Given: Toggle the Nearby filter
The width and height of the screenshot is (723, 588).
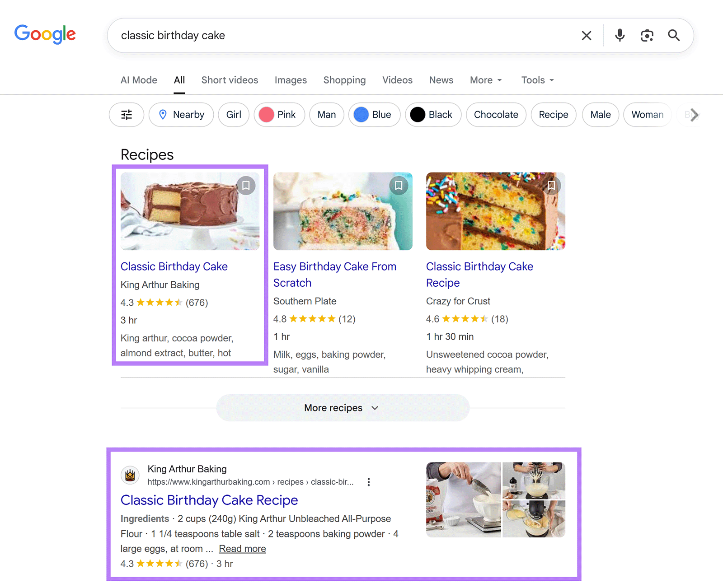Looking at the screenshot, I should pyautogui.click(x=181, y=115).
